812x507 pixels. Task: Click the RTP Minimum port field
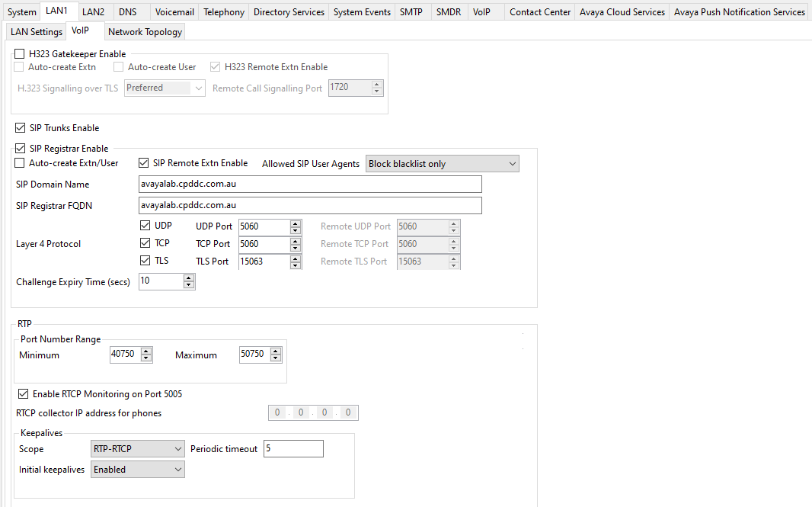(125, 355)
